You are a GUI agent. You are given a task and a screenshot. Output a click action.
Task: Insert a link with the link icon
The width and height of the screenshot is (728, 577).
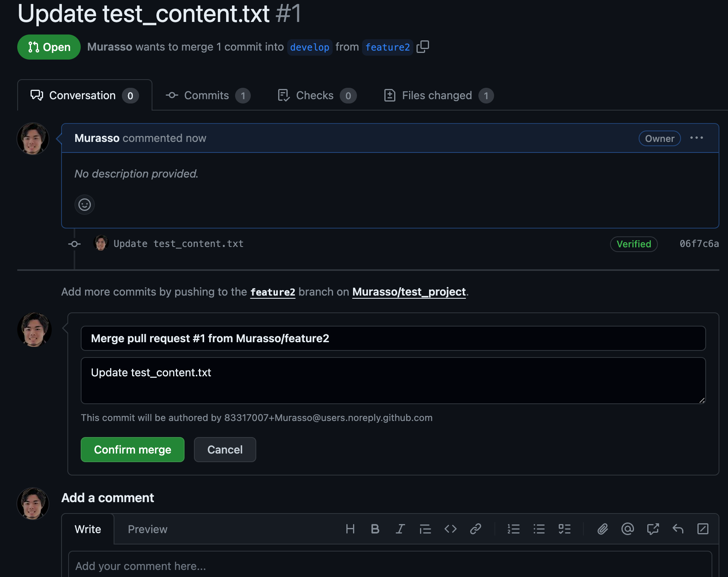tap(476, 529)
